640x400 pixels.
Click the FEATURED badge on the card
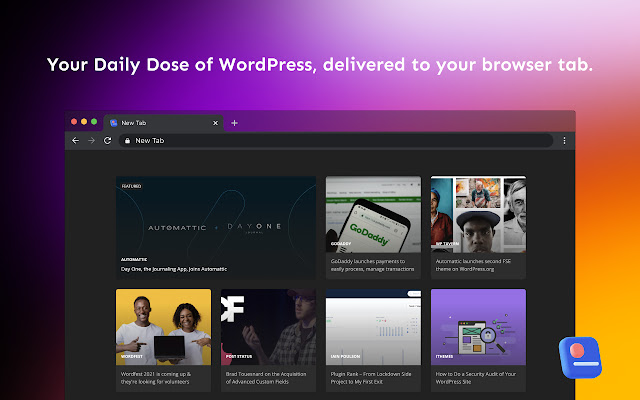coord(131,186)
